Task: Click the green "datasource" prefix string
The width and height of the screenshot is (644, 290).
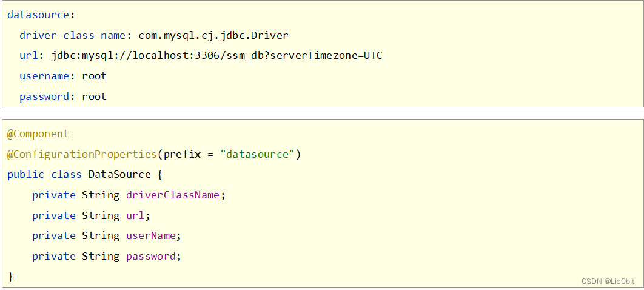Action: 258,155
